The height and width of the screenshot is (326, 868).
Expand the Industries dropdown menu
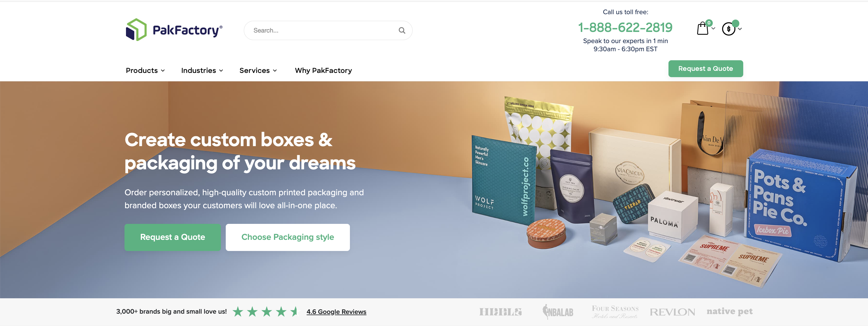point(202,71)
